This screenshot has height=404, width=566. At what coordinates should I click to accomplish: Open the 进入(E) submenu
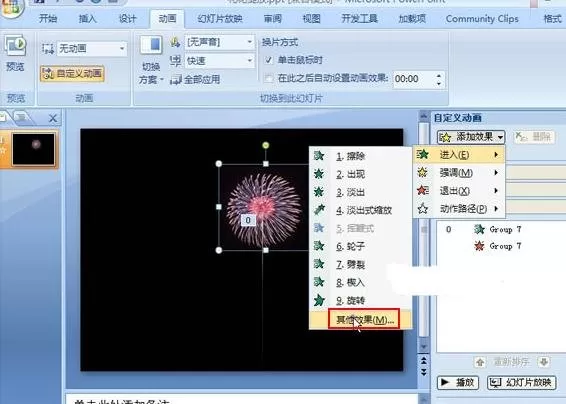(x=459, y=155)
